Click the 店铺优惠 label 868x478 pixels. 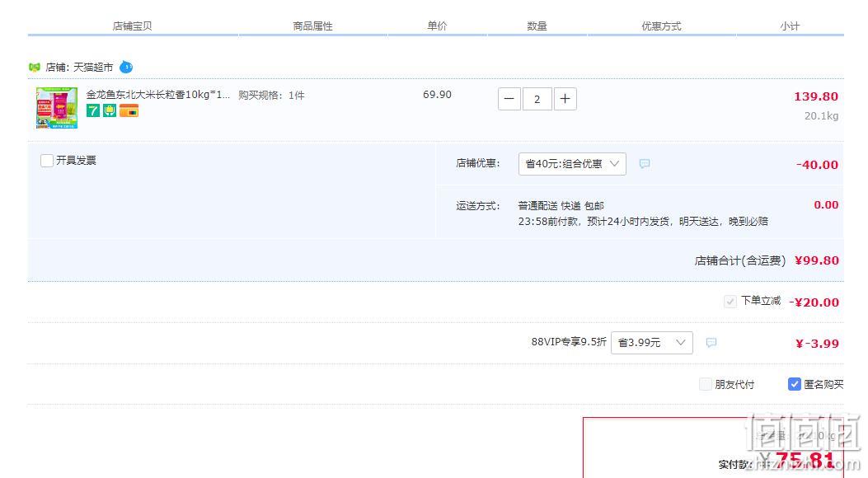click(478, 163)
